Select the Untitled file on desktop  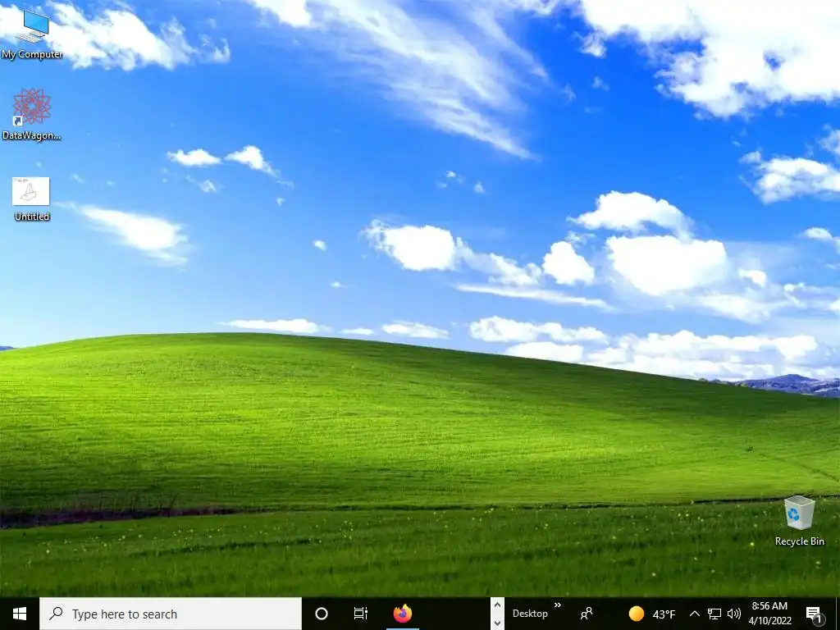tap(32, 199)
